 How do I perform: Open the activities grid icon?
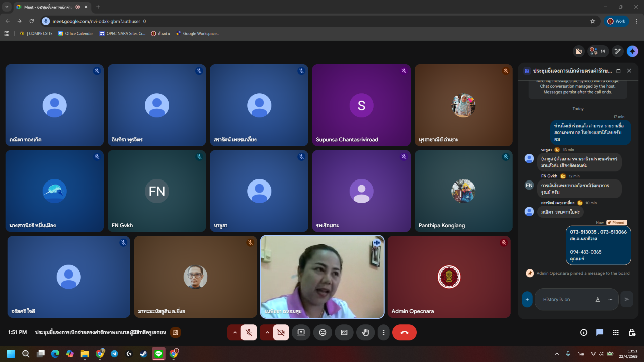click(616, 332)
